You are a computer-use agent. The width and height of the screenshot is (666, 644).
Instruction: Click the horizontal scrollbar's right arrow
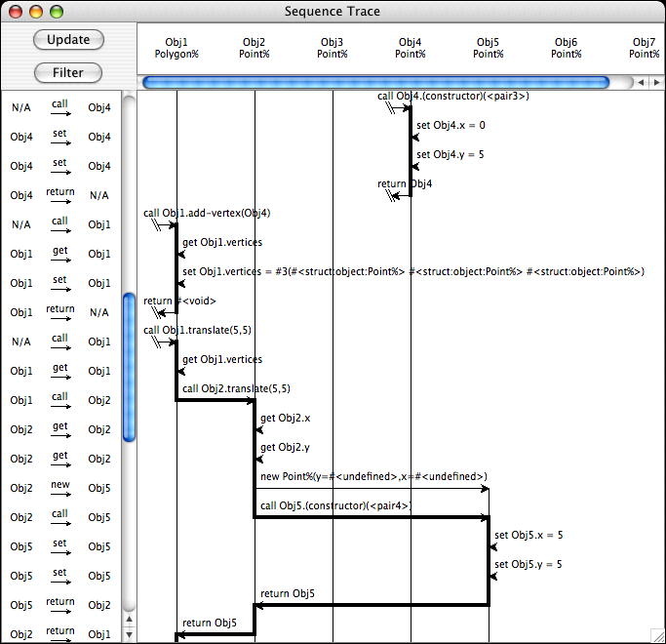[656, 83]
